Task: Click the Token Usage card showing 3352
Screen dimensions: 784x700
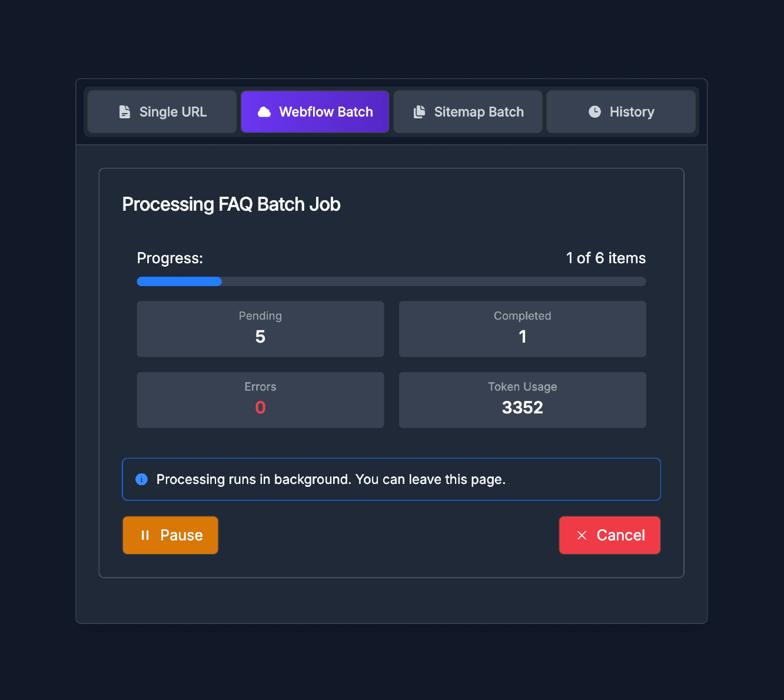Action: tap(522, 400)
